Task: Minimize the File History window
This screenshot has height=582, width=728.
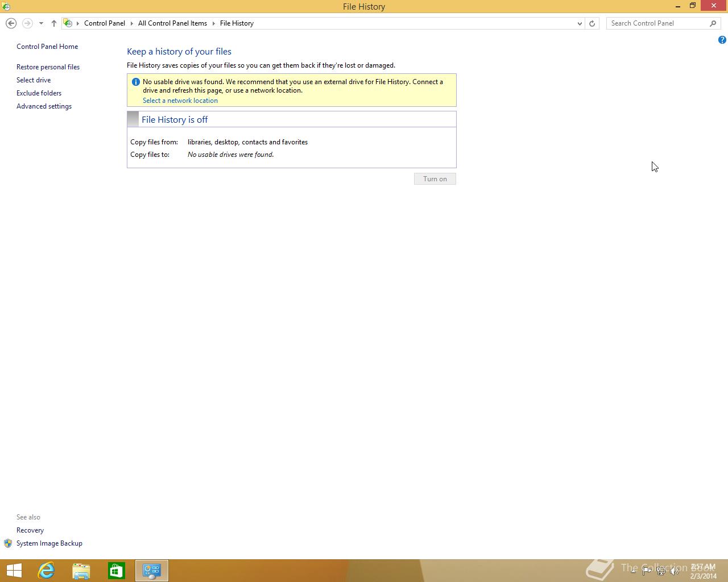Action: tap(678, 6)
